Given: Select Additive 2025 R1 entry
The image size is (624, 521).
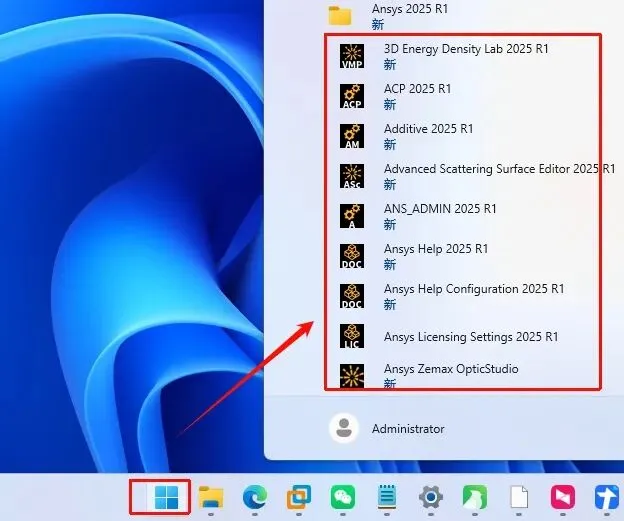Looking at the screenshot, I should [x=428, y=129].
